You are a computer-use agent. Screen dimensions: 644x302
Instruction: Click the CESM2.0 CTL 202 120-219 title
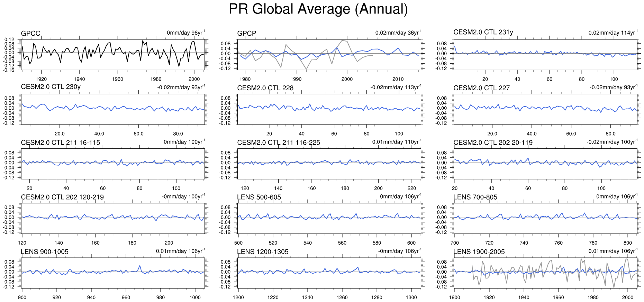coord(62,197)
